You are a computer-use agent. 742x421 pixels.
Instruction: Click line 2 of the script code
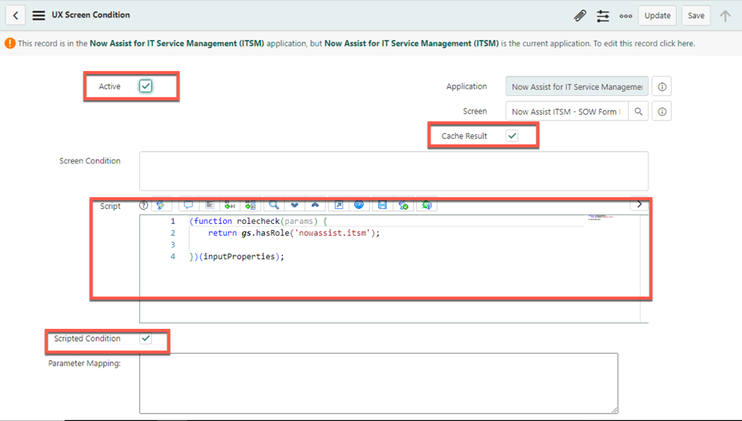(293, 233)
